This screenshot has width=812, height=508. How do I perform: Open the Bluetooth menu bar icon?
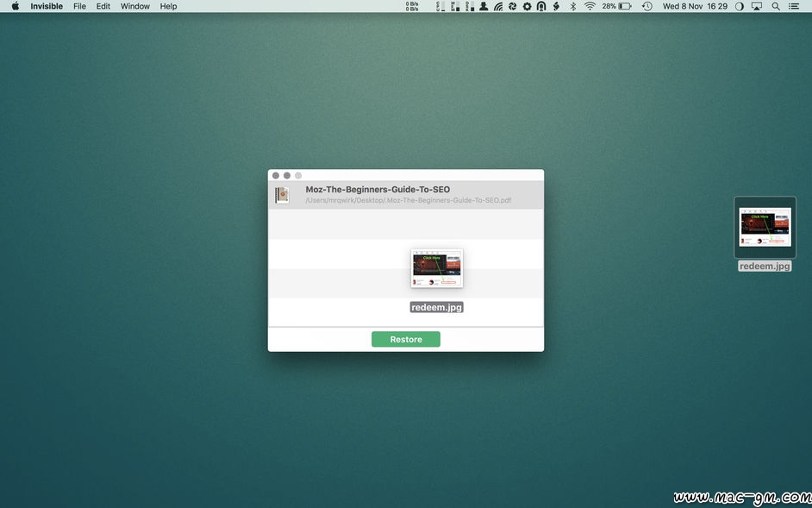(x=572, y=6)
